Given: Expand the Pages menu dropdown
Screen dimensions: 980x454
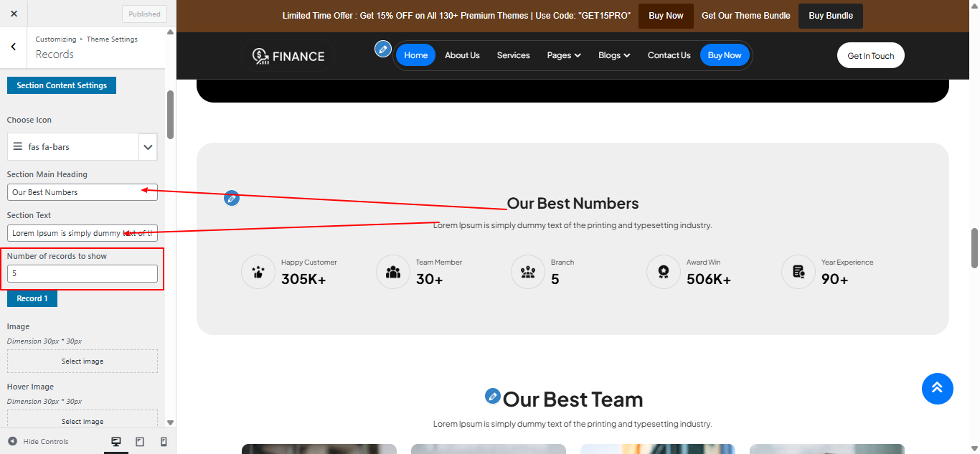Looking at the screenshot, I should pyautogui.click(x=564, y=55).
